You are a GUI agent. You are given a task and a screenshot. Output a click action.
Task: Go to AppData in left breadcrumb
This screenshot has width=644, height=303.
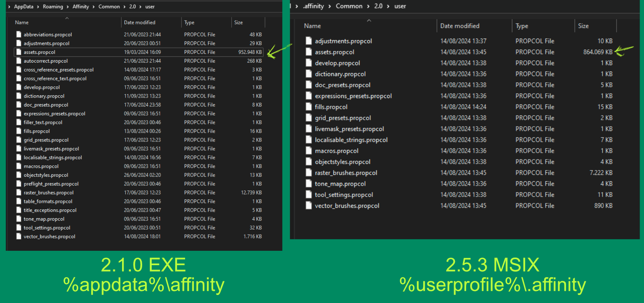(x=24, y=7)
